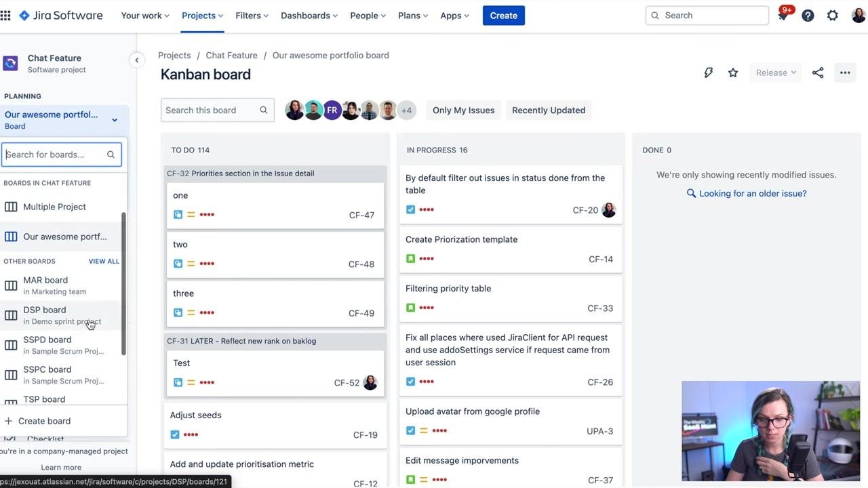Open the notifications bell

pos(783,16)
